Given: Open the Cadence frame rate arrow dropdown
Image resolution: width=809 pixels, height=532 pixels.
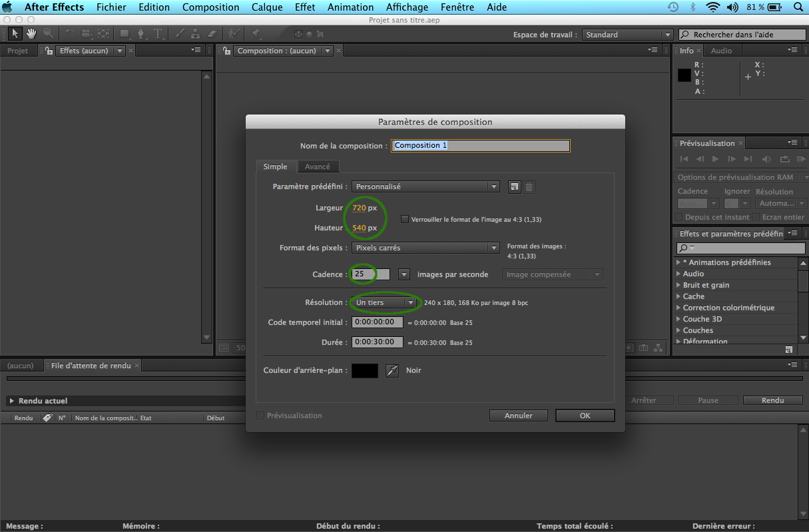Looking at the screenshot, I should (x=404, y=274).
